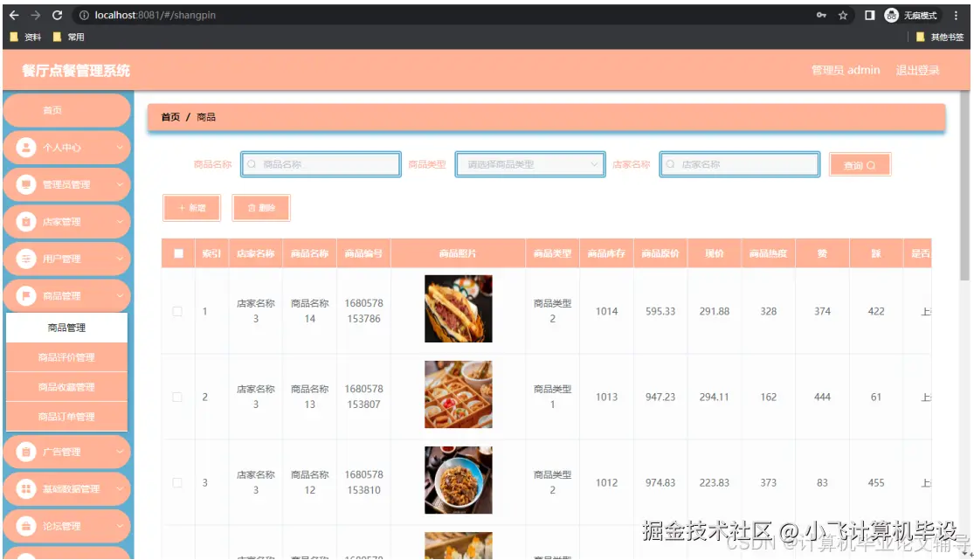Click the sandwich product photo in row 1
Viewport: 974px width, 560px height.
(x=458, y=309)
